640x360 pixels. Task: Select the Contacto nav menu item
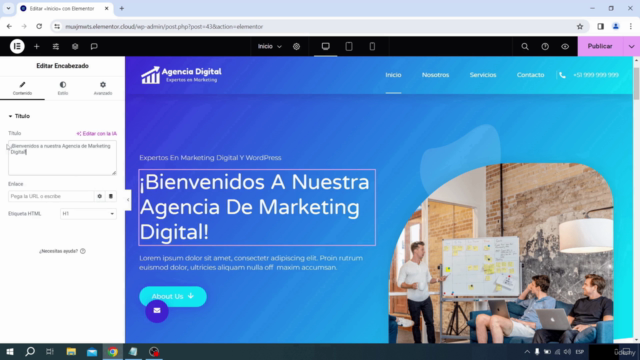[x=531, y=75]
